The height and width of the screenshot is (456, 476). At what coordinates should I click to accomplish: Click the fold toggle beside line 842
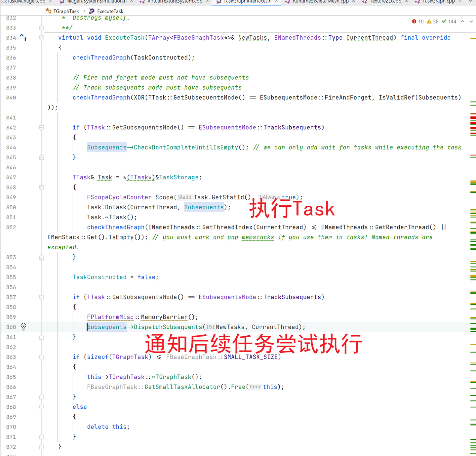pos(41,127)
